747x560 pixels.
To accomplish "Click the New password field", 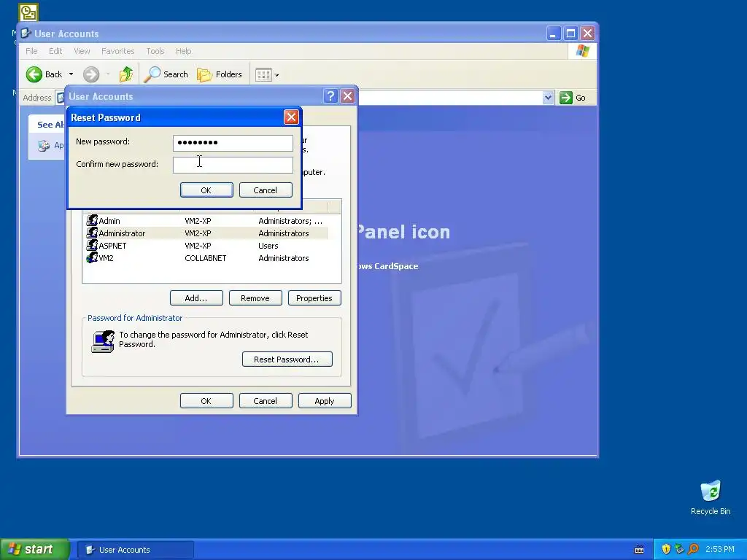I will pyautogui.click(x=233, y=142).
